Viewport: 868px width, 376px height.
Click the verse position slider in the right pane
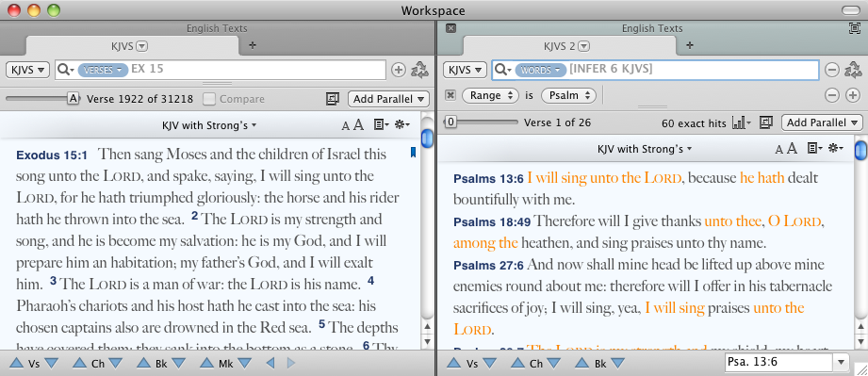[481, 122]
